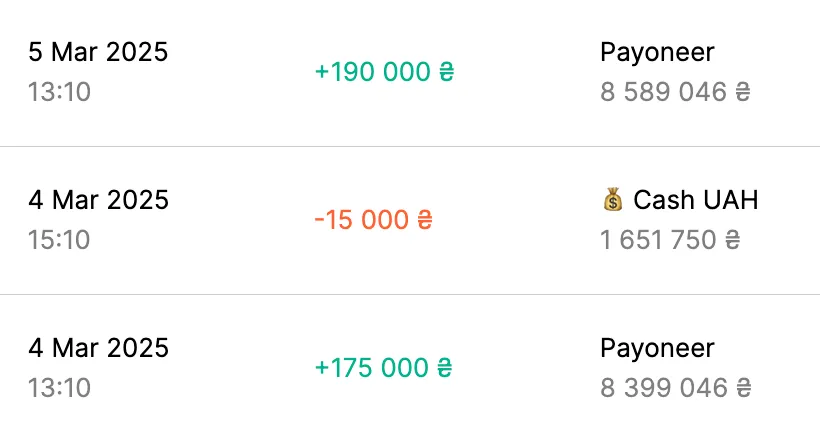
Task: Click balance 8 589 046 ₴
Action: [675, 92]
